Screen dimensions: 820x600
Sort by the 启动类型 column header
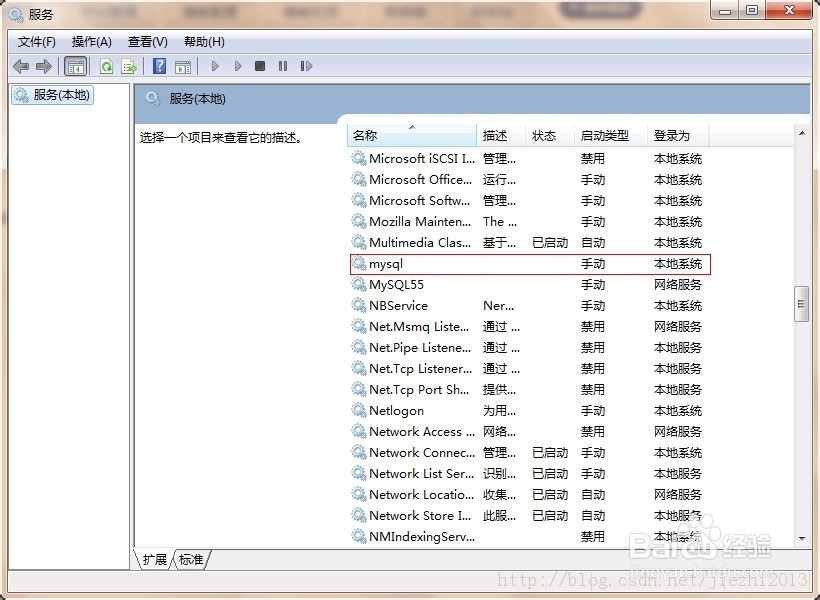coord(610,135)
